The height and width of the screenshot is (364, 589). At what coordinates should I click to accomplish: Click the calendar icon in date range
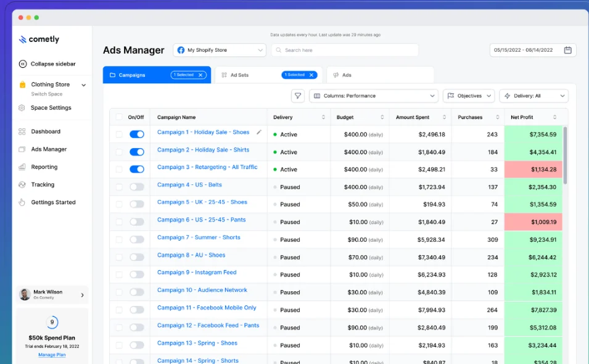[x=567, y=50]
